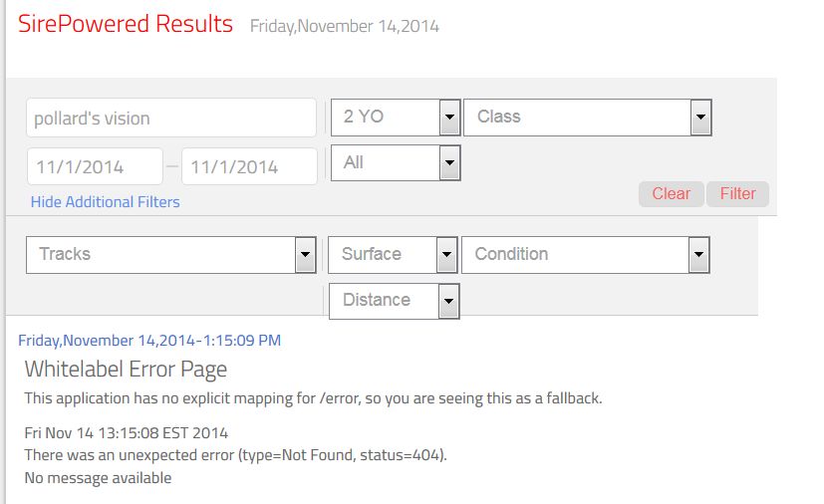Click the gray header date text
This screenshot has width=824, height=504.
click(344, 27)
